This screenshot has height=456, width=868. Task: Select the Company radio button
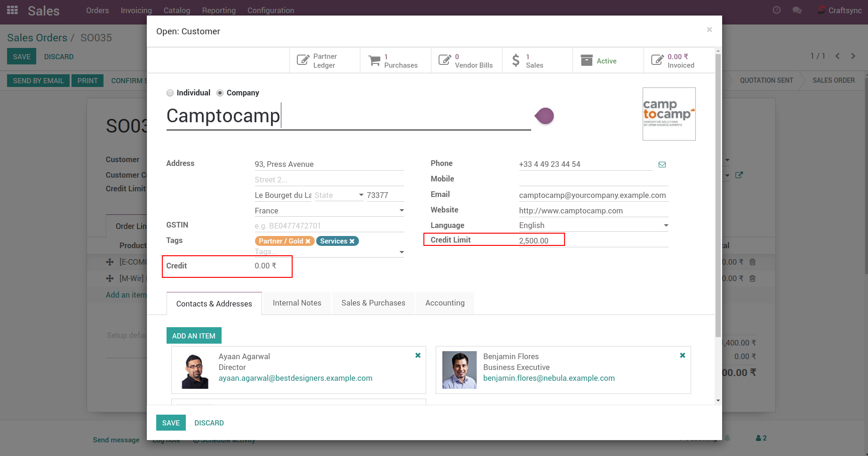pos(220,93)
